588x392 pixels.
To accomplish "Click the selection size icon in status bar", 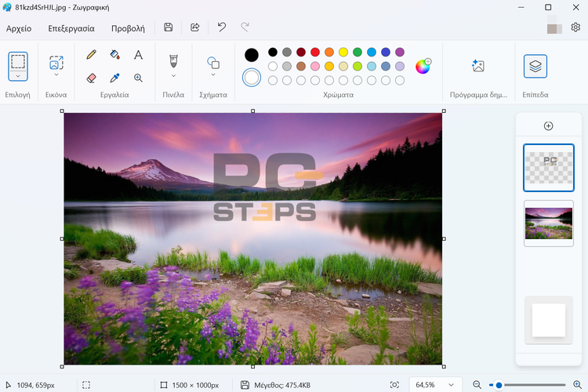I will pos(86,385).
